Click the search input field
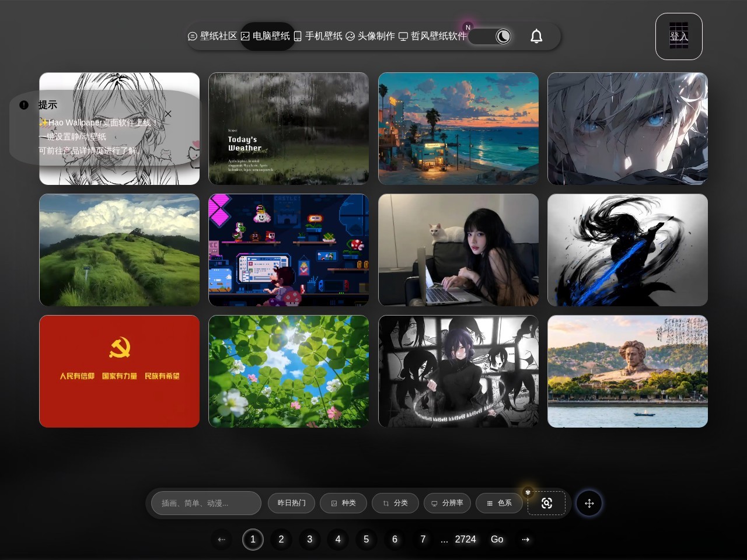 205,503
